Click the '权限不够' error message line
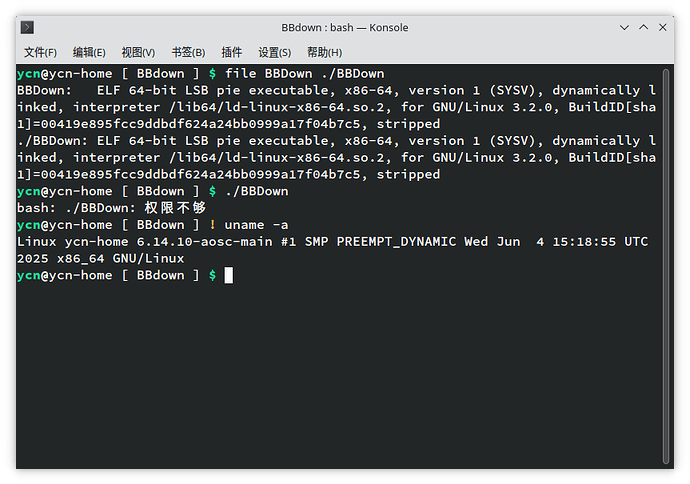This screenshot has height=484, width=690. 111,208
